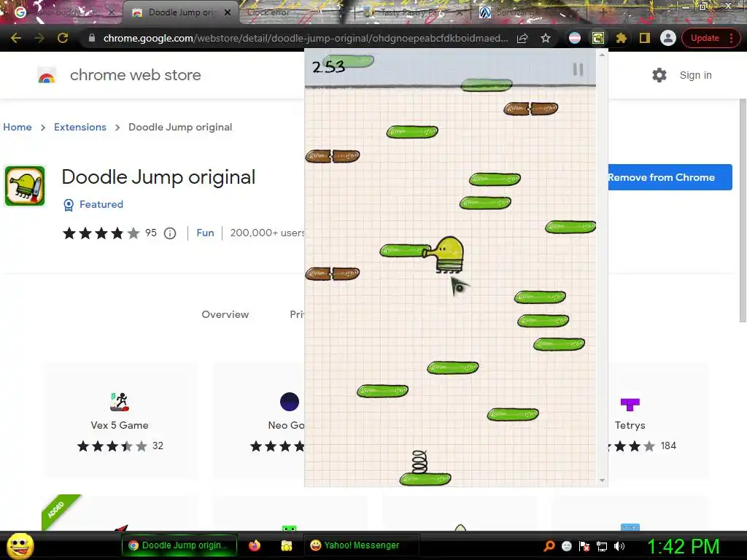This screenshot has height=560, width=747.
Task: Close the Doodle Jump original tab
Action: point(228,12)
